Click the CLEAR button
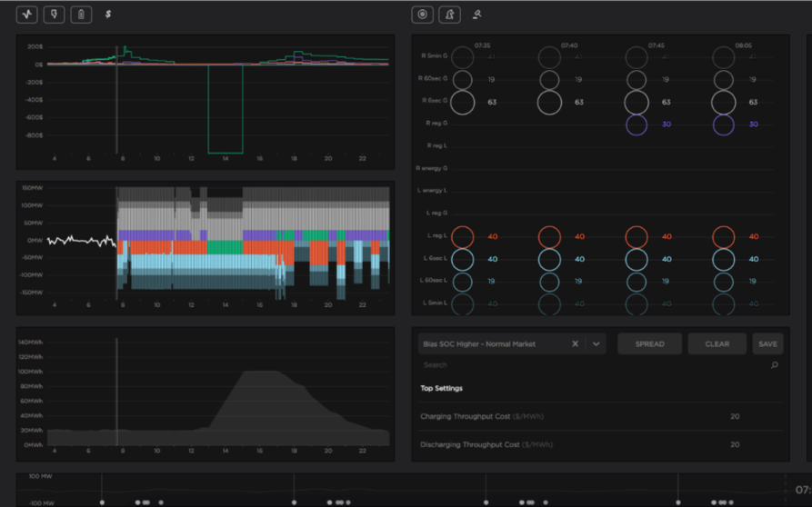The image size is (812, 507). pyautogui.click(x=717, y=344)
